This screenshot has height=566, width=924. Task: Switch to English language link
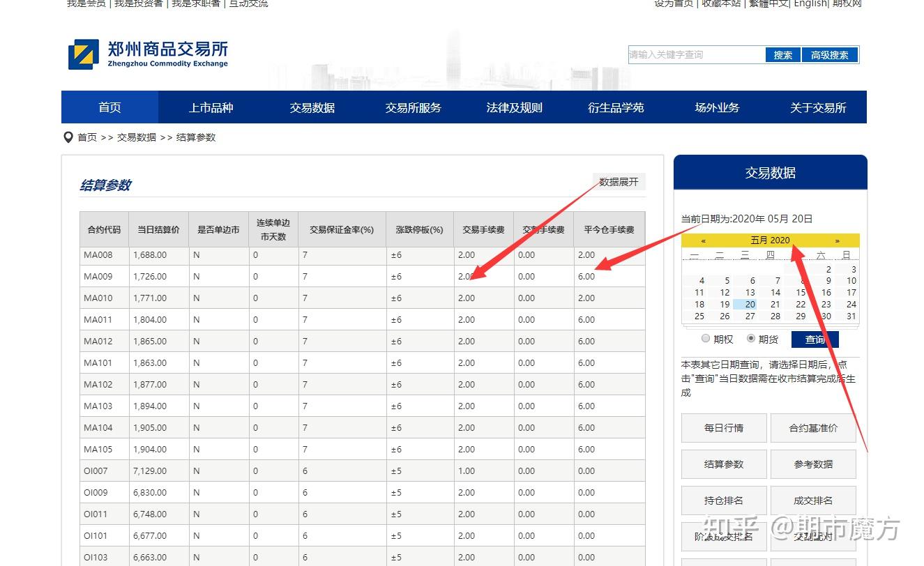[810, 3]
